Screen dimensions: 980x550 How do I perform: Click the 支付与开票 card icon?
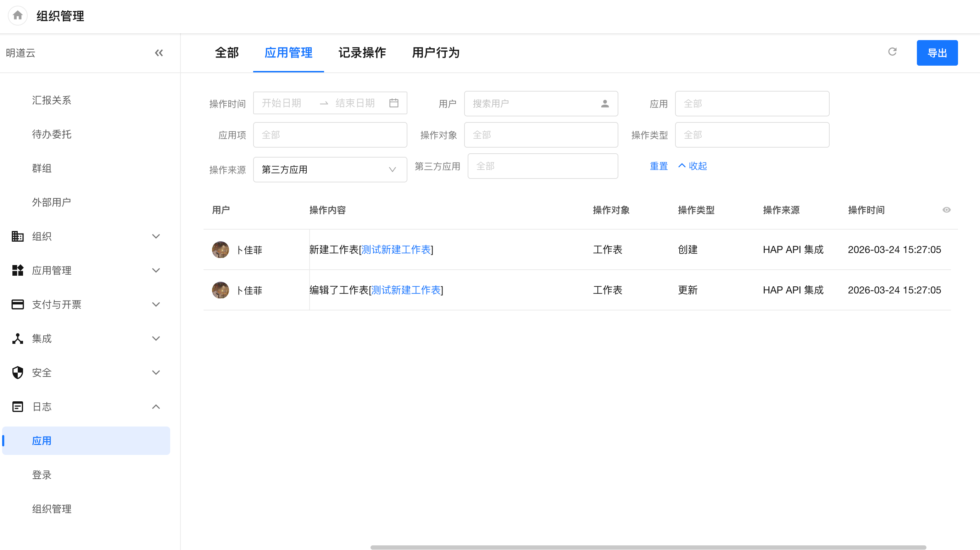(17, 304)
